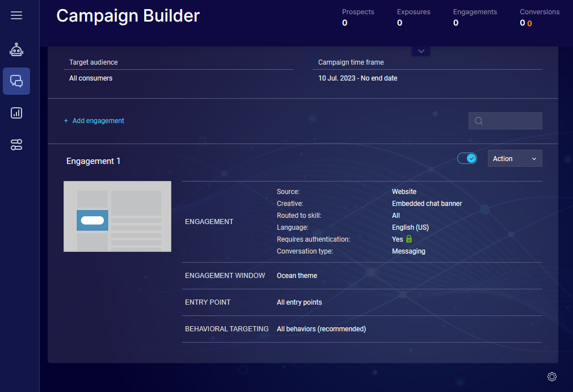Click the Campaign Builder heading
This screenshot has height=392, width=573.
(128, 16)
